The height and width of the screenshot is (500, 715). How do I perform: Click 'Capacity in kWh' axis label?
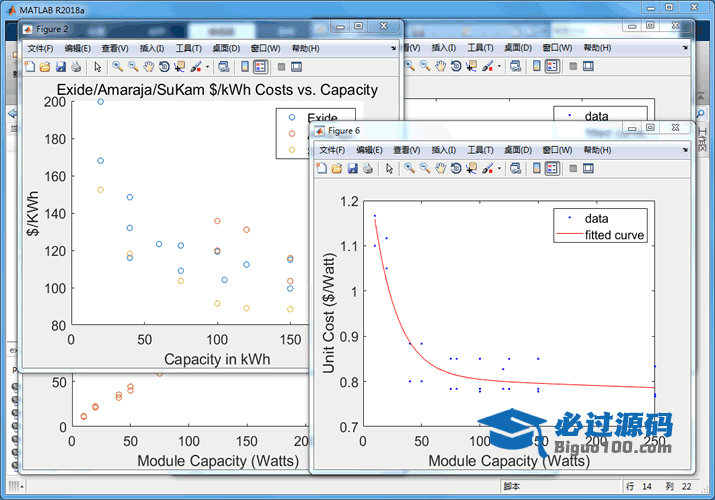pyautogui.click(x=217, y=359)
